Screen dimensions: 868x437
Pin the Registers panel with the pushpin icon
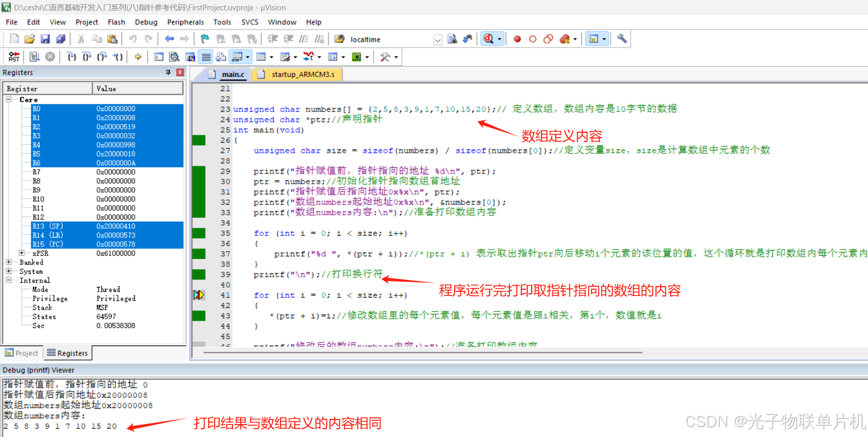pos(168,72)
